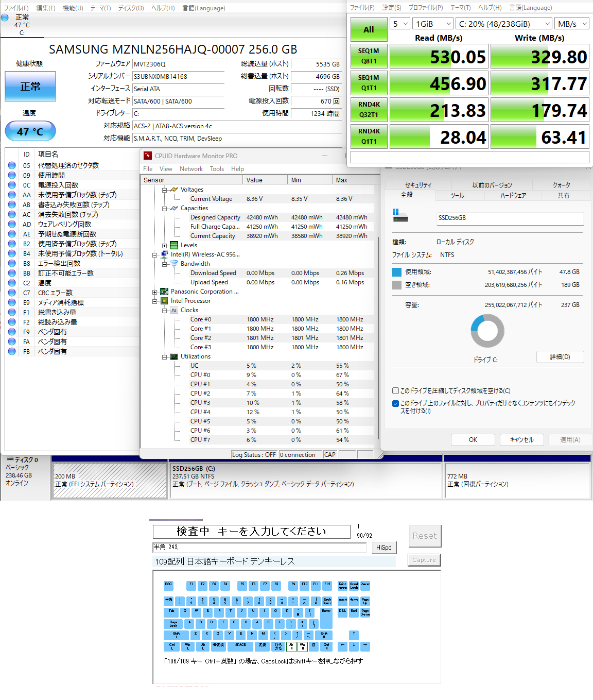Click the status circle for the C2 温度 row
This screenshot has height=700, width=593.
[12, 283]
